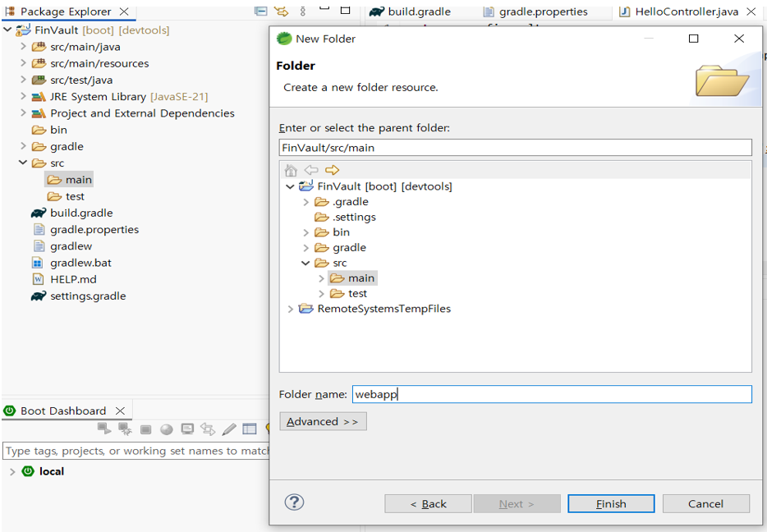
Task: Collapse src folder in dialog tree
Action: 305,263
